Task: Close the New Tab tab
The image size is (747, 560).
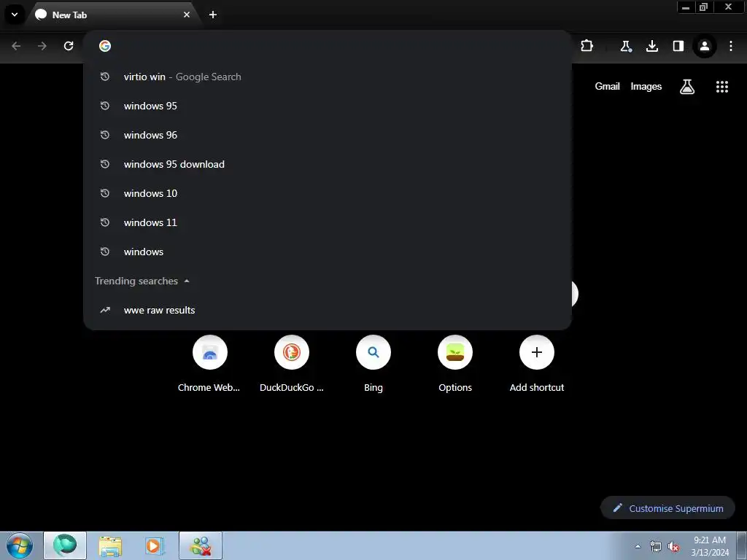Action: tap(186, 15)
